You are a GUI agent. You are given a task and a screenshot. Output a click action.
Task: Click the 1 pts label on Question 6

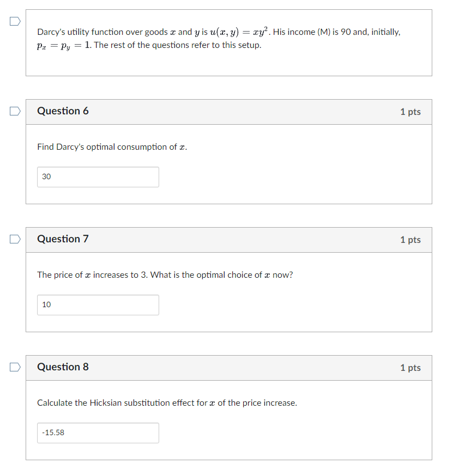point(410,111)
